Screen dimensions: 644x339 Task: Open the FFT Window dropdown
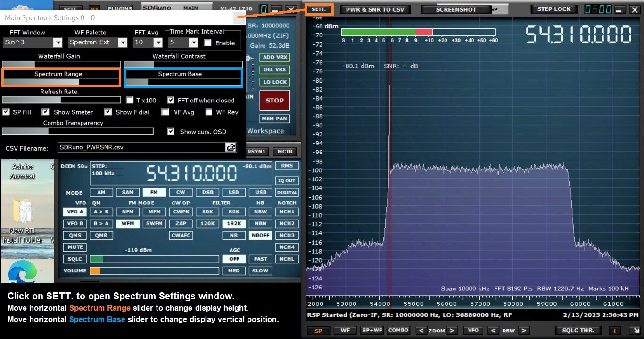coord(58,42)
